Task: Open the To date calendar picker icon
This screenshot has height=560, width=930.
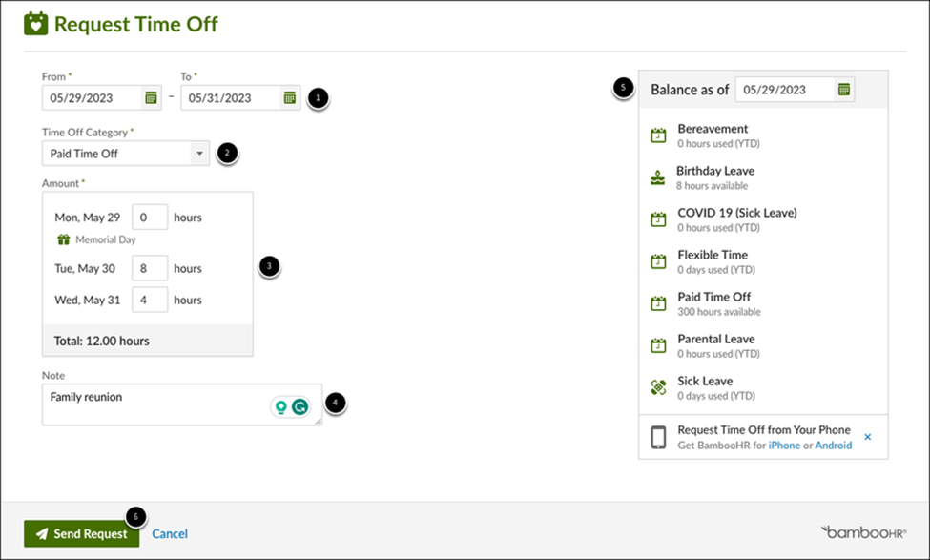Action: coord(290,97)
